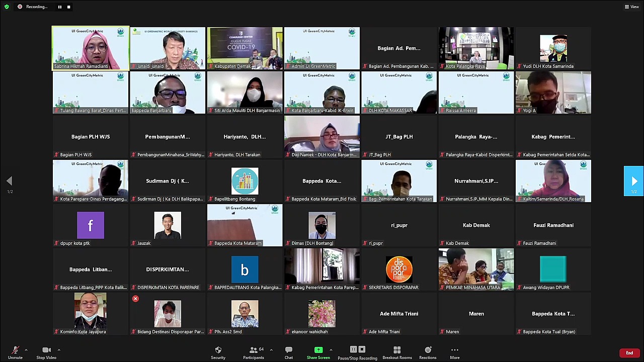Go to next gallery page with right arrow
Screen dimensions: 644x362
point(634,181)
